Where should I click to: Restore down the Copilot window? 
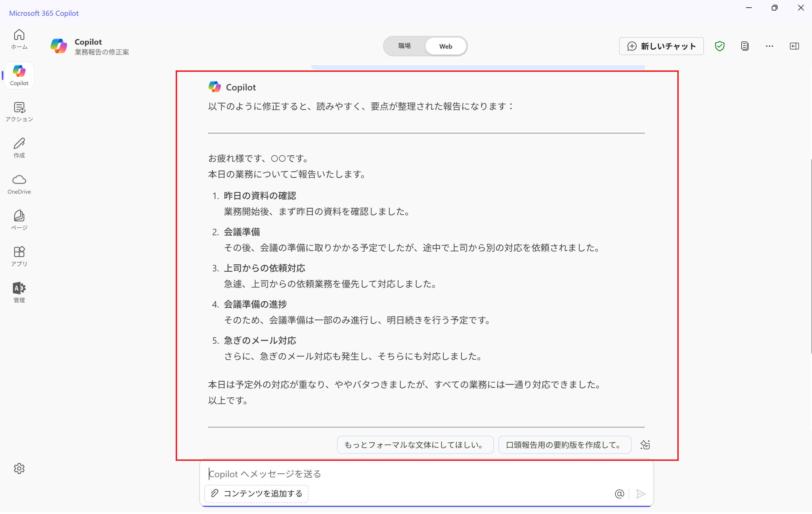[x=775, y=8]
